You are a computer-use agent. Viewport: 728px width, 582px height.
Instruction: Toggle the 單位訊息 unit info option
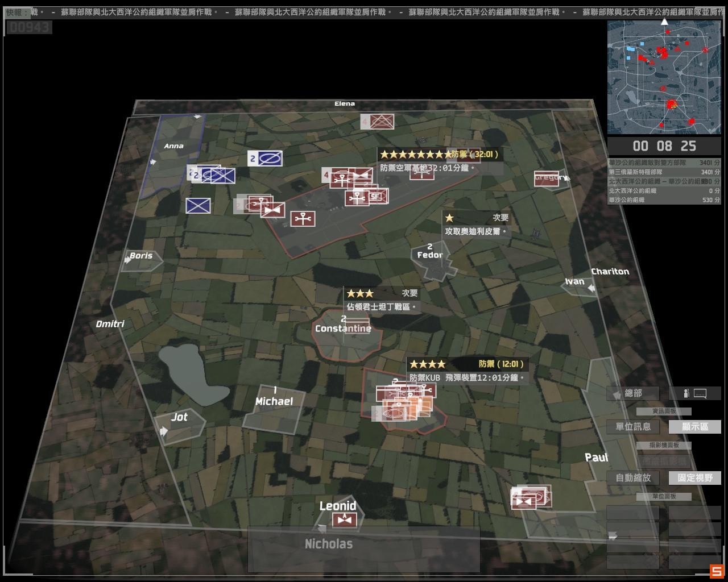(632, 427)
